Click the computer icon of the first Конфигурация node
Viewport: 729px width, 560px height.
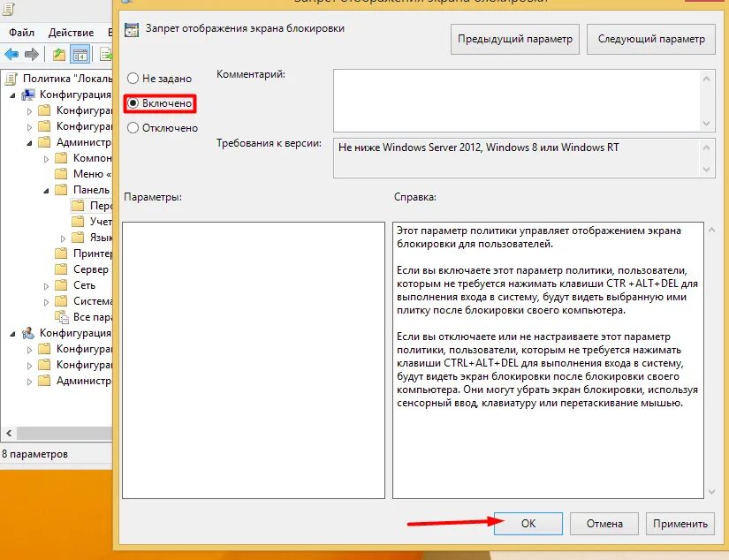tap(28, 95)
